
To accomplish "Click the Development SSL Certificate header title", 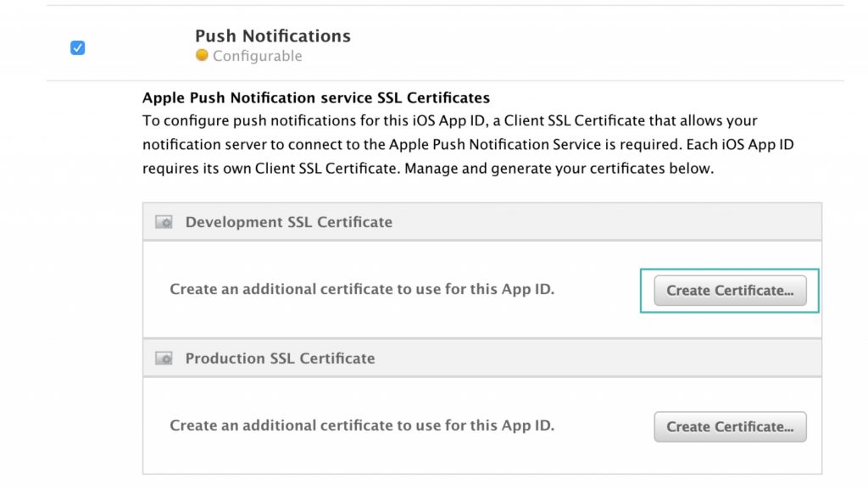I will (x=288, y=222).
